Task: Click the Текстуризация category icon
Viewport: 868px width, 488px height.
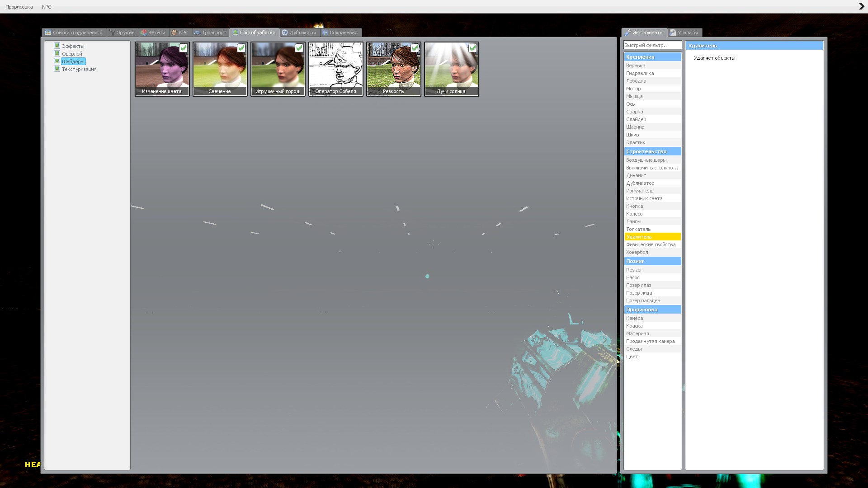Action: pos(57,69)
